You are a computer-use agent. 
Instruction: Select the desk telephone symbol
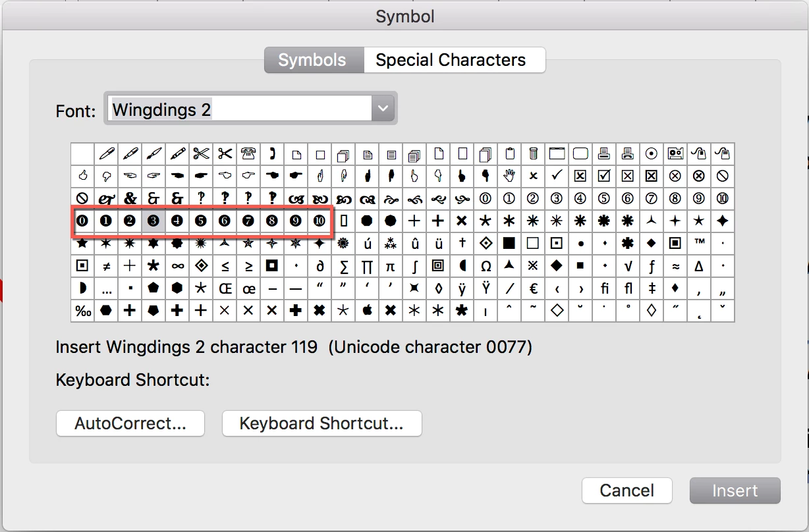pos(248,155)
